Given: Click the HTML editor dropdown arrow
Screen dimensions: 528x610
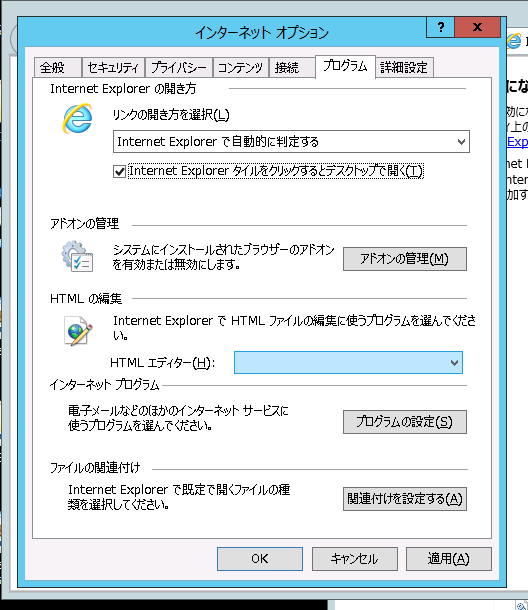Looking at the screenshot, I should (x=454, y=363).
